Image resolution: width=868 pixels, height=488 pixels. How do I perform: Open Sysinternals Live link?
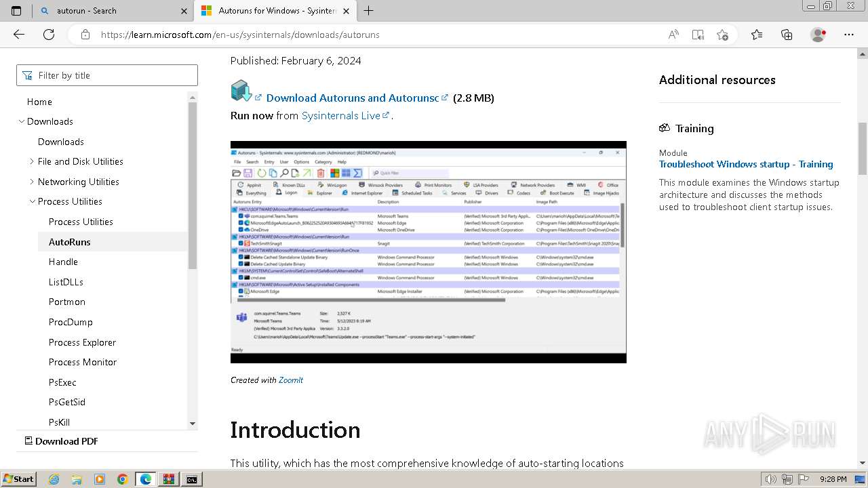[341, 115]
